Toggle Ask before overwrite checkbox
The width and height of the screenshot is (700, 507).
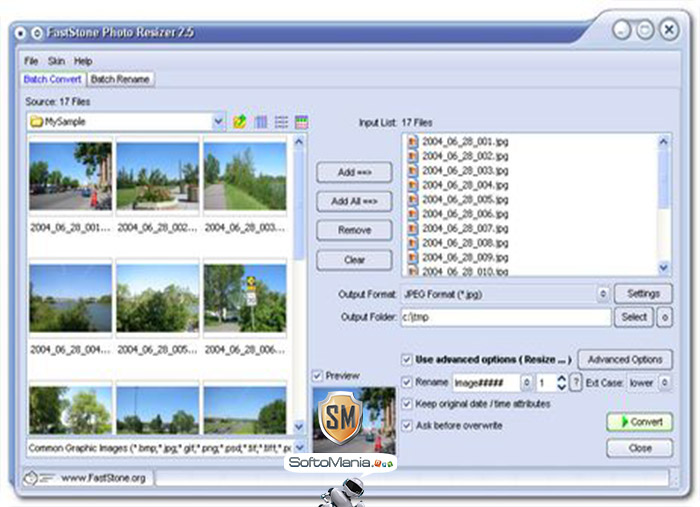coord(407,425)
